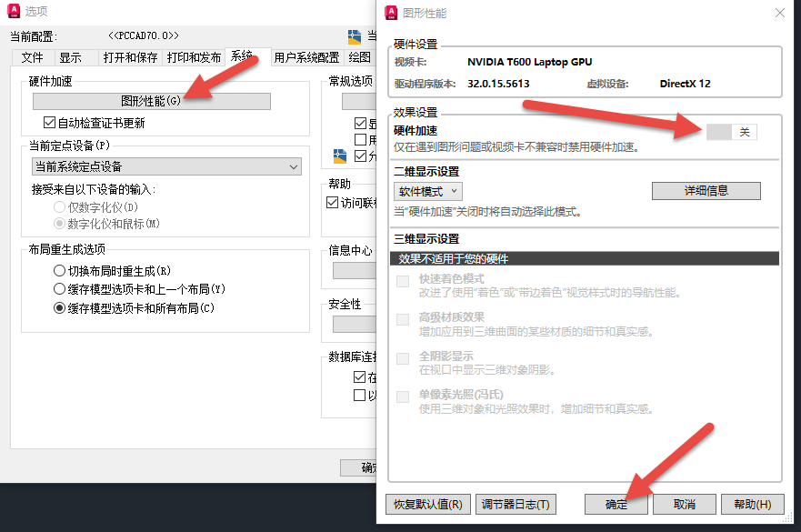Toggle the 硬件加速 switch
Viewport: 801px width, 532px height.
click(731, 132)
